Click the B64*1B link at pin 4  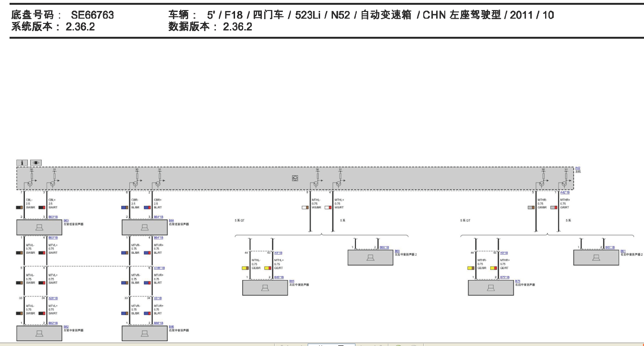[x=158, y=238]
